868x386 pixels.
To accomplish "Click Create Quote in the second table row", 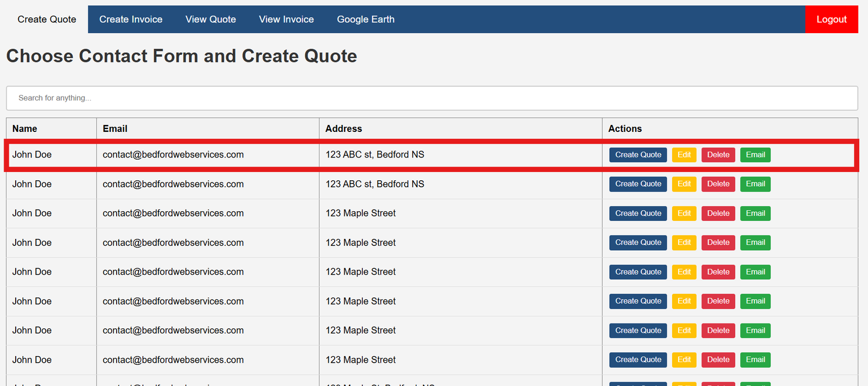I will pyautogui.click(x=638, y=184).
